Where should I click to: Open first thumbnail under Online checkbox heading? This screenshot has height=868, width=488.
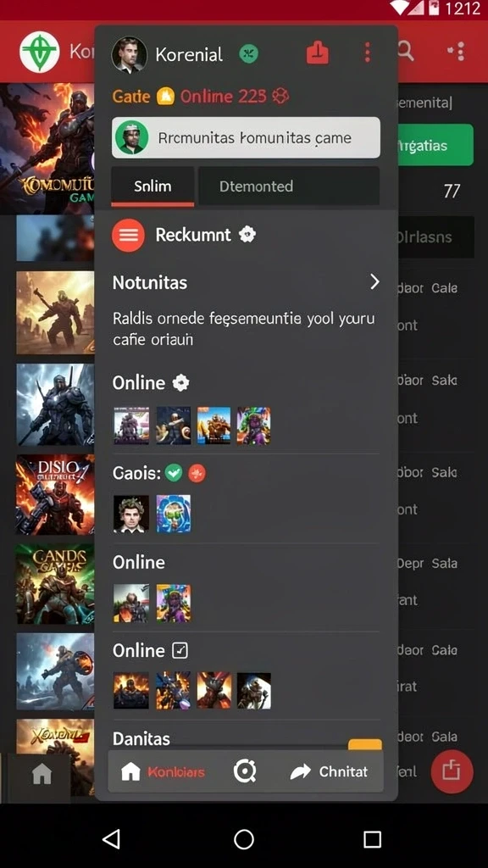coord(131,691)
